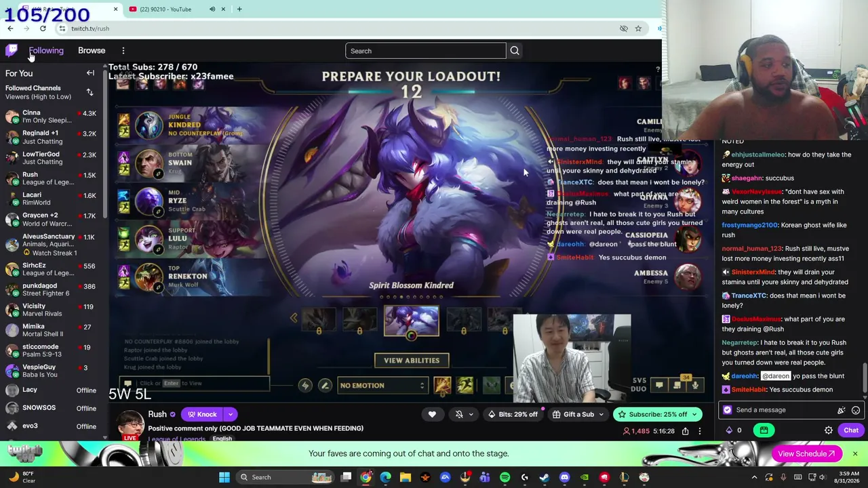Open the more options menu beside Browse
The height and width of the screenshot is (488, 868).
(123, 51)
